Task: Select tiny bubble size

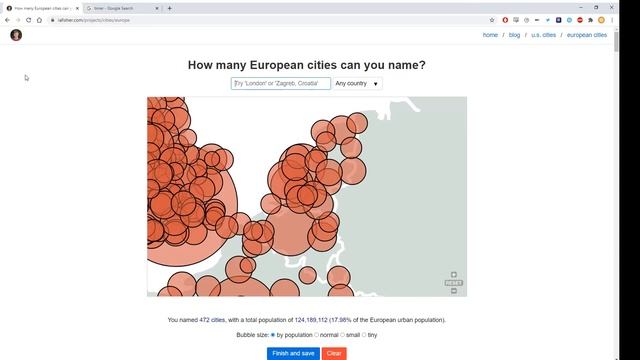Action: pos(364,335)
